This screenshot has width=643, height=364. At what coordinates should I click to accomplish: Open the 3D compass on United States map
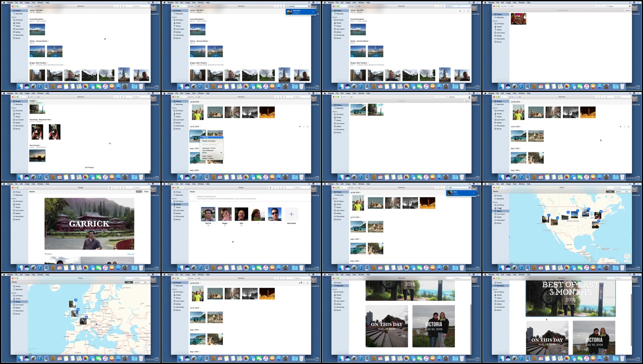(x=627, y=256)
